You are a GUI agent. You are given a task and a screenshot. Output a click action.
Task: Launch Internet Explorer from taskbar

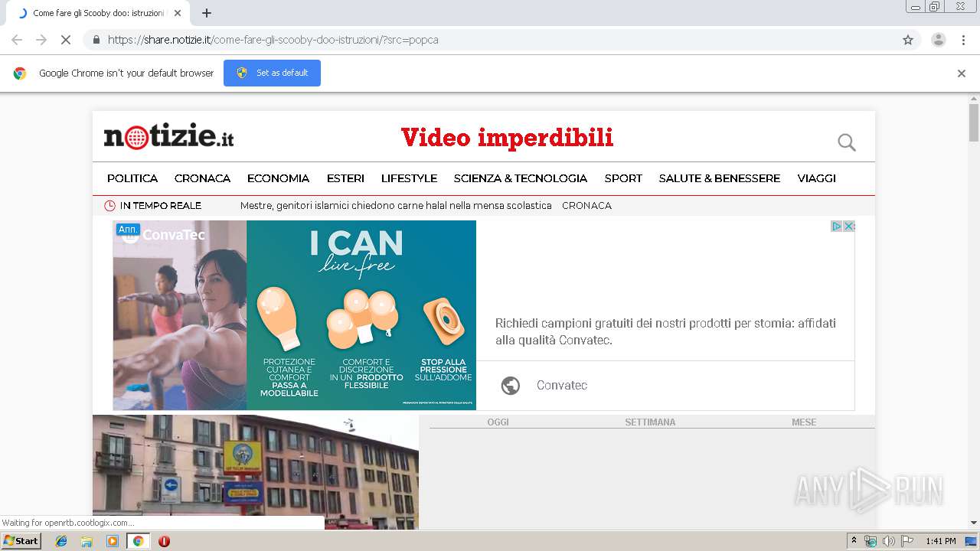(x=61, y=541)
